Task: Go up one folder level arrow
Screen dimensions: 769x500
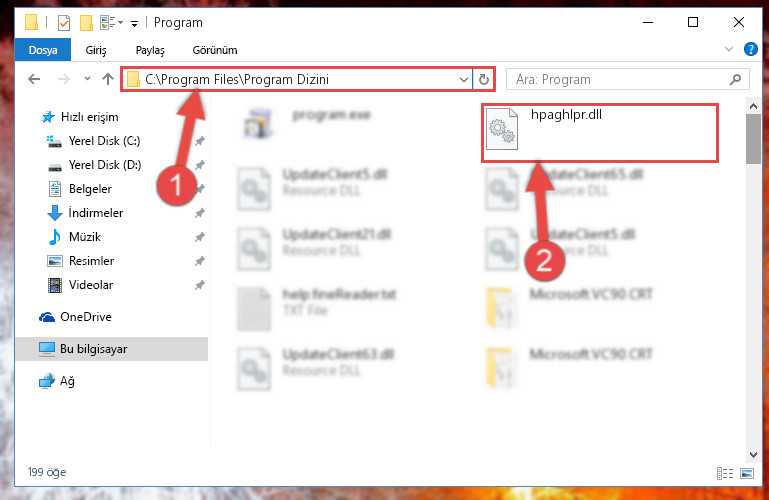Action: [x=108, y=79]
